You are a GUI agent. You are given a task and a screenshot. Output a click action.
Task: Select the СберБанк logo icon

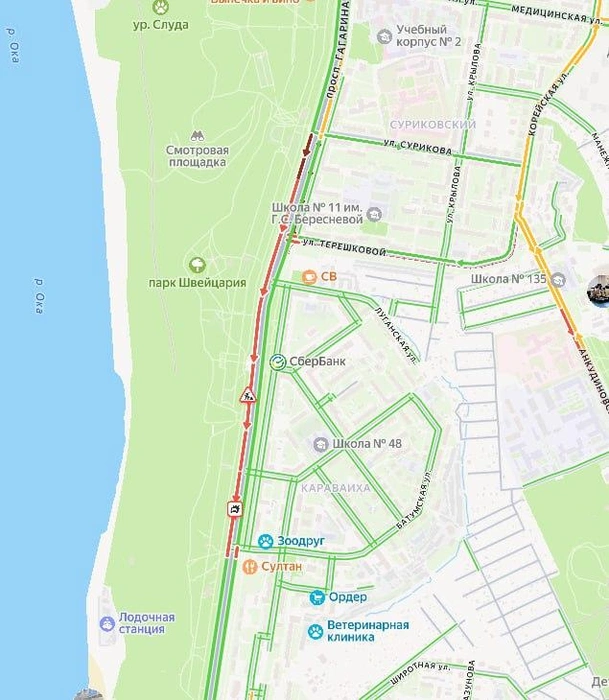[277, 362]
